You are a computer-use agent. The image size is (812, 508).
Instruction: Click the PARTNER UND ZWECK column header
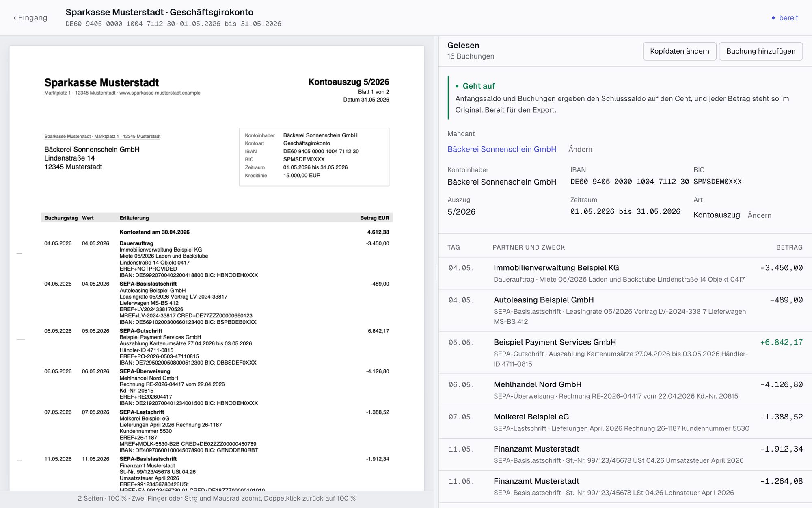click(x=529, y=247)
